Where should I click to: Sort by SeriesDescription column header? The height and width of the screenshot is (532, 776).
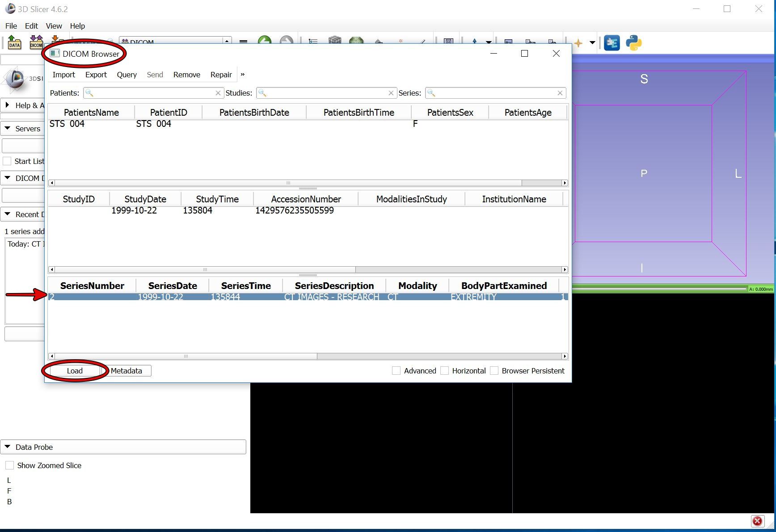coord(334,286)
